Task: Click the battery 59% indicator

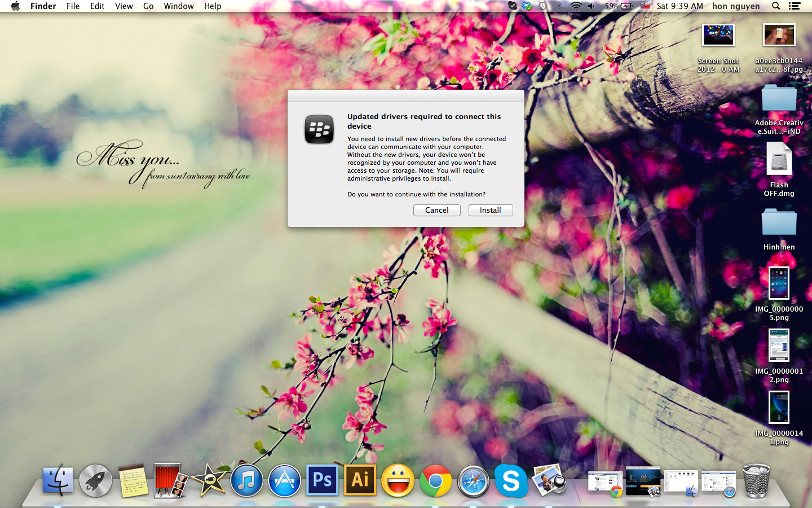Action: pyautogui.click(x=619, y=6)
